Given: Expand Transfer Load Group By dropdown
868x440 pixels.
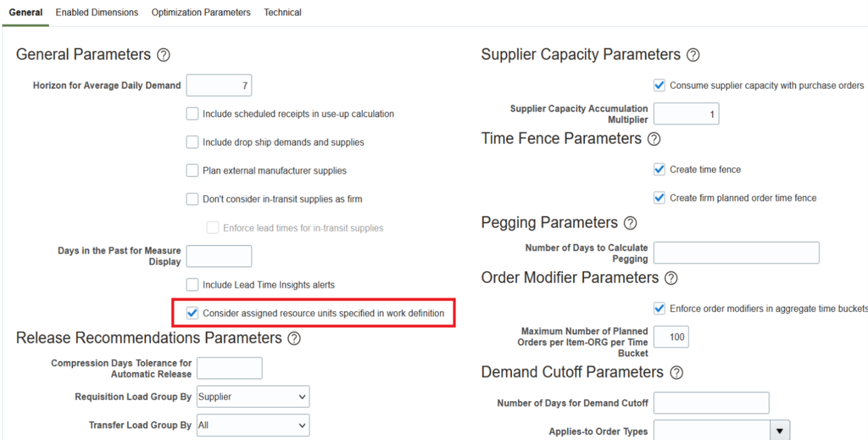Looking at the screenshot, I should point(253,425).
